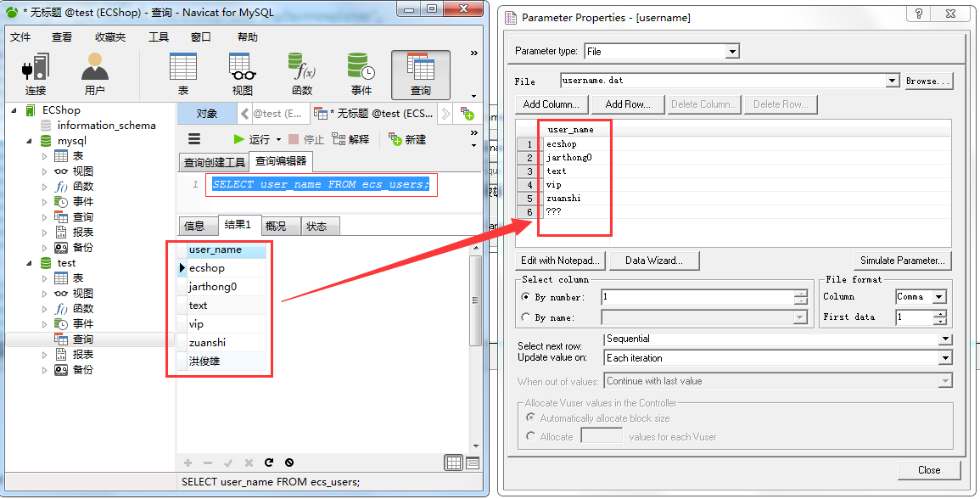Image resolution: width=980 pixels, height=499 pixels.
Task: Select the Allocate values radio button
Action: tap(530, 436)
